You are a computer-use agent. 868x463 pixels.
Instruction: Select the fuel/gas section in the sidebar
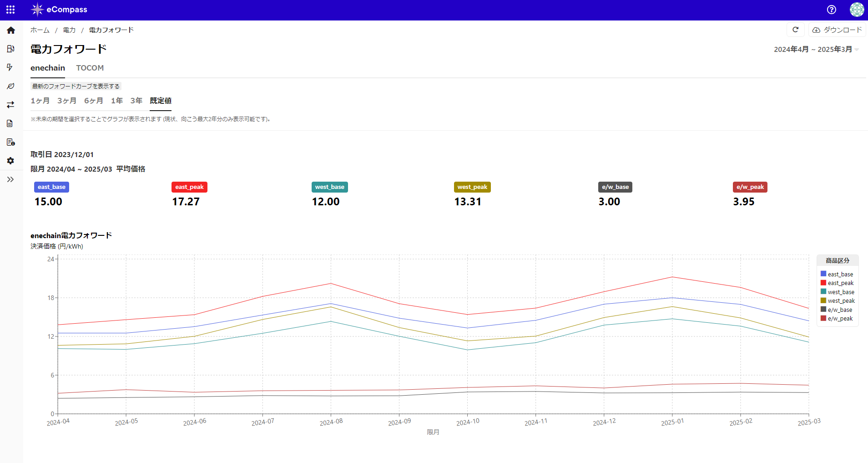pos(10,49)
